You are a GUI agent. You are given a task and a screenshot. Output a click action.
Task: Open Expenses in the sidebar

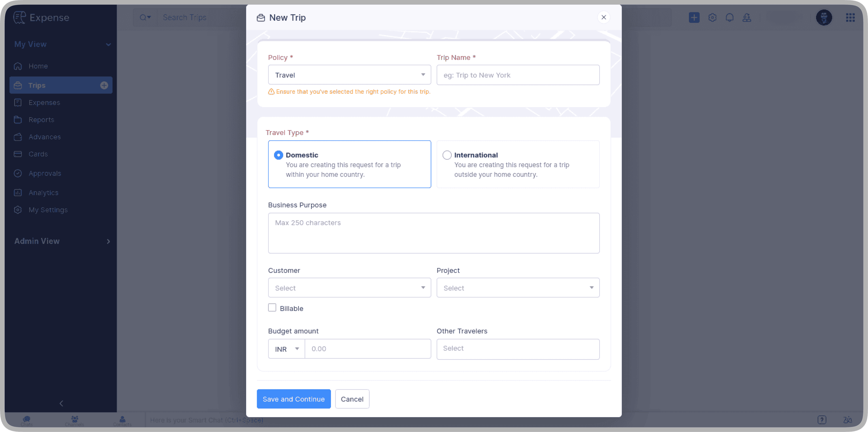61,102
